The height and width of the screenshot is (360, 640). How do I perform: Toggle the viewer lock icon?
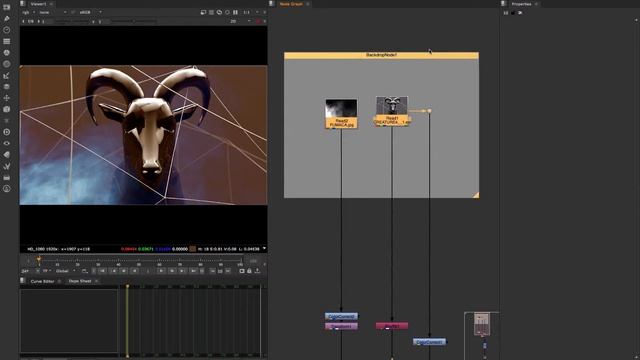(x=249, y=271)
